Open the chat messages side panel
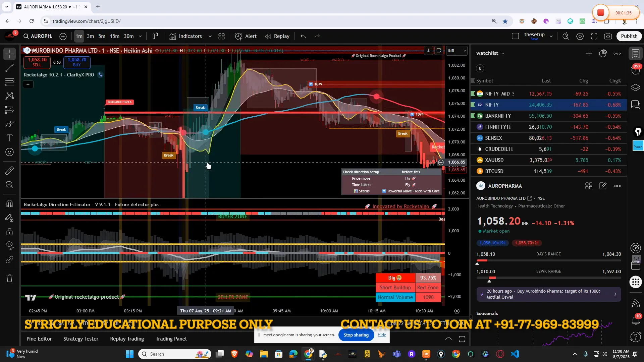The width and height of the screenshot is (644, 362). pyautogui.click(x=636, y=105)
